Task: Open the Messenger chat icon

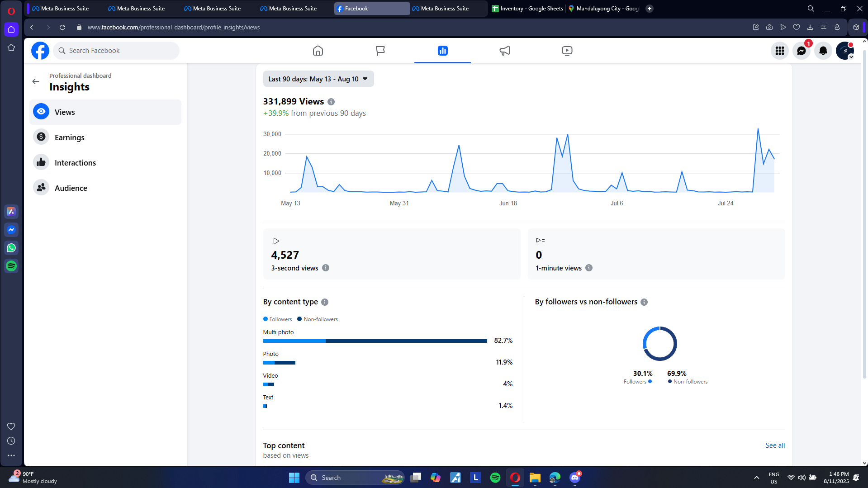Action: point(801,51)
